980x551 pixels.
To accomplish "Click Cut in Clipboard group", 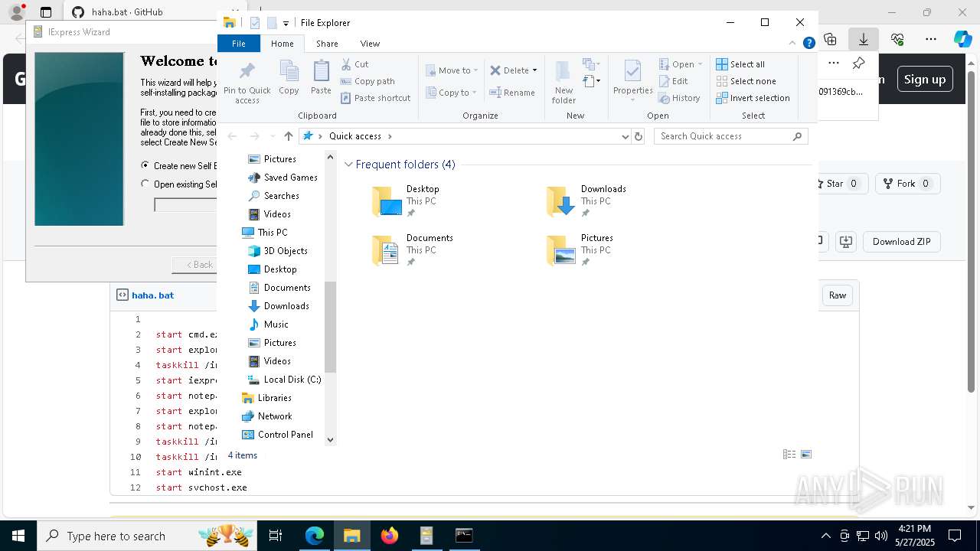I will 354,64.
